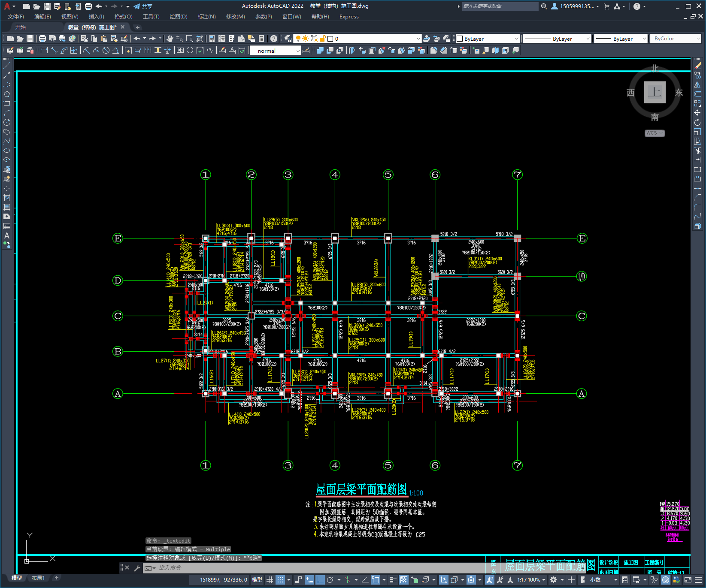Switch to the 模型 layout tab
706x588 pixels.
coord(17,578)
